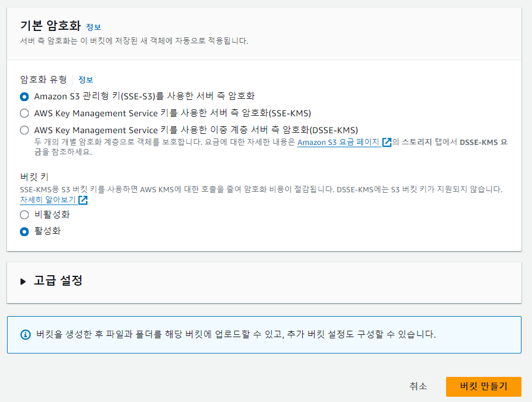Click the 버킷을 생성한 후 banner message
This screenshot has width=532, height=402.
236,334
